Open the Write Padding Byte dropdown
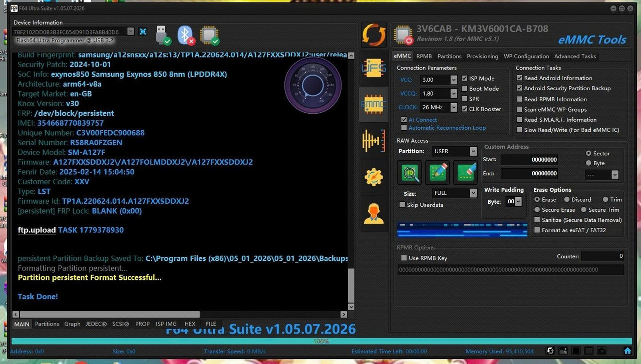Image resolution: width=641 pixels, height=364 pixels. 518,201
